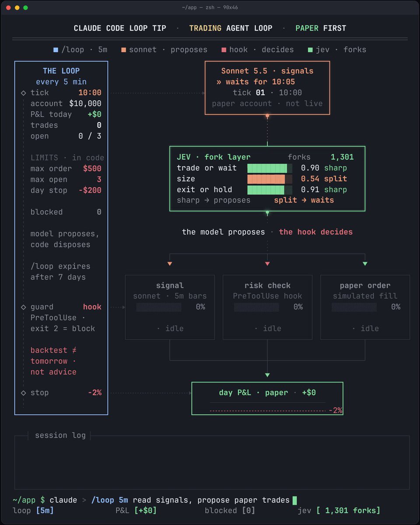Click the diamond marker beside "tick"
The width and height of the screenshot is (420, 525).
(x=24, y=93)
